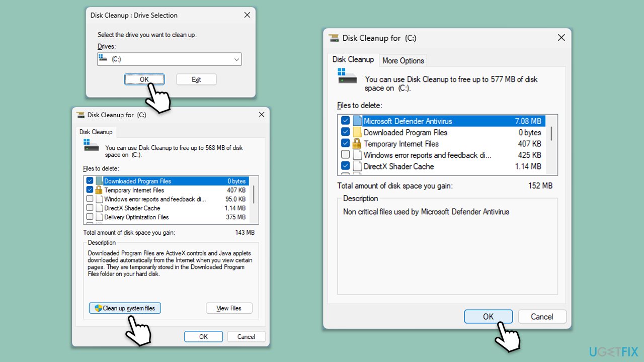Switch to the More Options tab
The image size is (644, 362).
[x=403, y=60]
